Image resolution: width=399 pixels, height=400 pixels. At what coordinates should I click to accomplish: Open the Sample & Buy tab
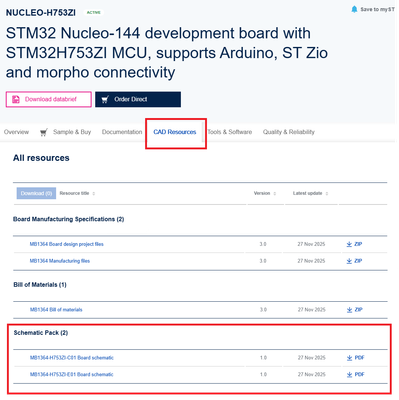[x=72, y=132]
